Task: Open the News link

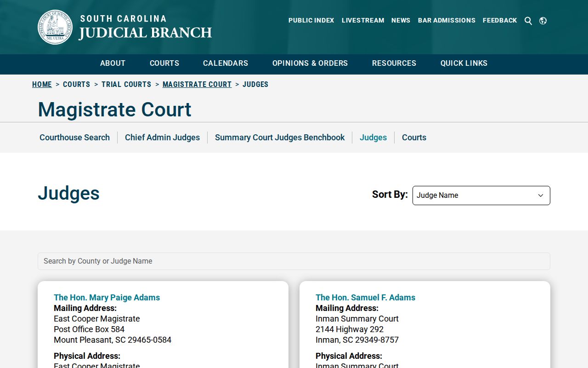Action: tap(401, 20)
